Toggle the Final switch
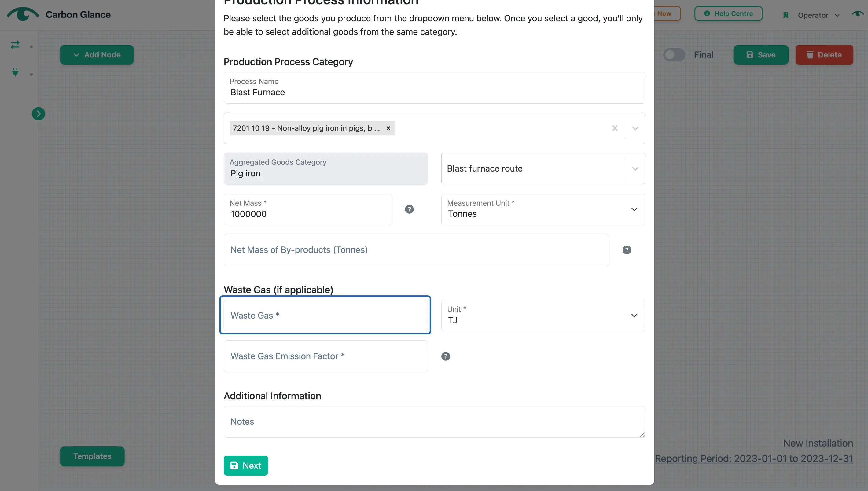 (x=674, y=55)
